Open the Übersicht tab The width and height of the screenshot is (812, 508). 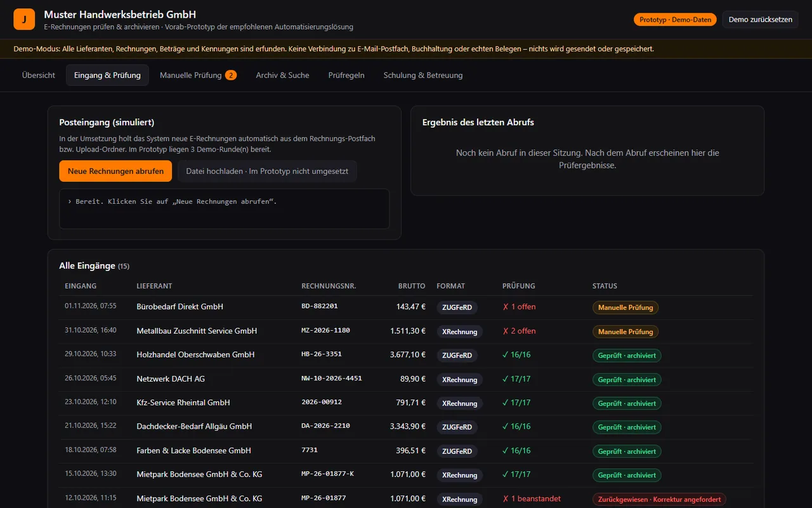(x=39, y=75)
